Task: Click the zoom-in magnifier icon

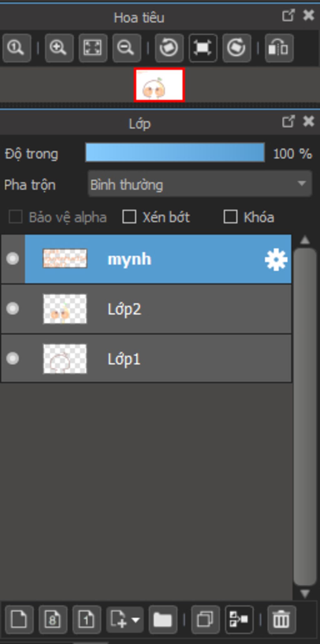Action: click(59, 48)
